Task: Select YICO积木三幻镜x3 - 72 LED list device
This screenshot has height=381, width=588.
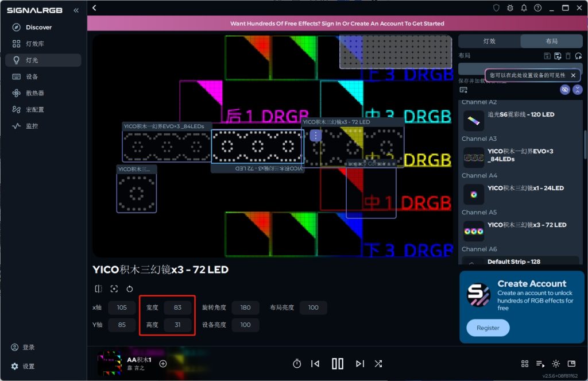Action: click(x=520, y=230)
